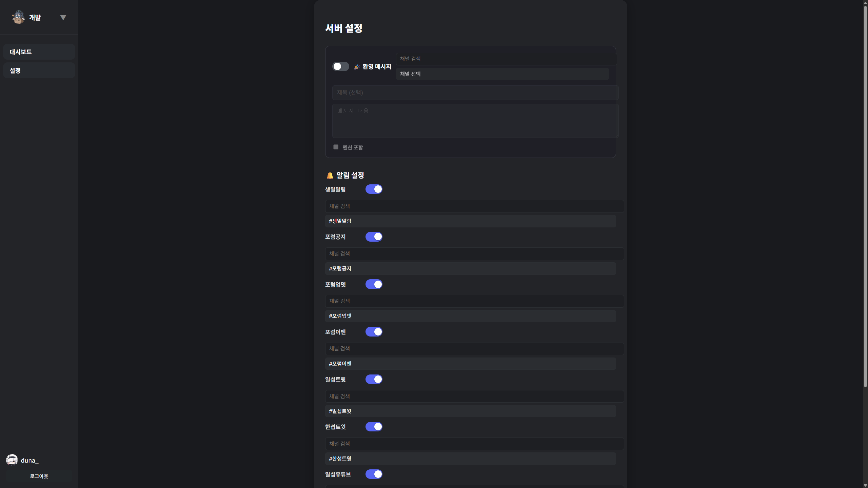The width and height of the screenshot is (868, 488).
Task: Check the 멘션 포함 checkbox
Action: [x=336, y=147]
